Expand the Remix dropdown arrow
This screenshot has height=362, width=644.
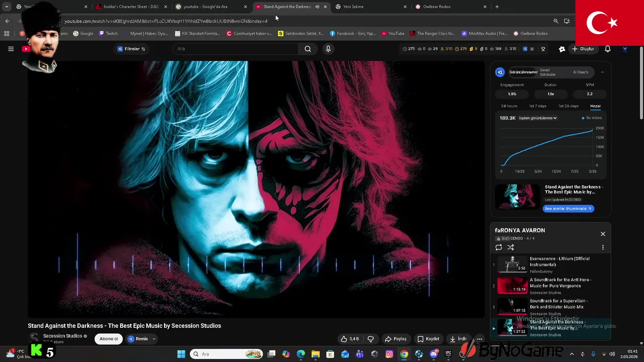[154, 339]
